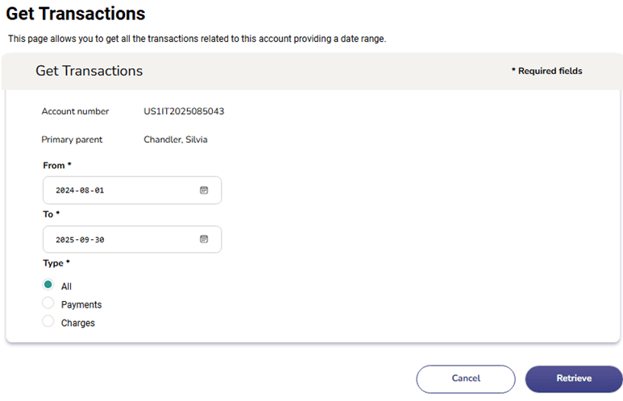Click the Primary parent label
Viewport: 623px width, 401px height.
point(72,140)
